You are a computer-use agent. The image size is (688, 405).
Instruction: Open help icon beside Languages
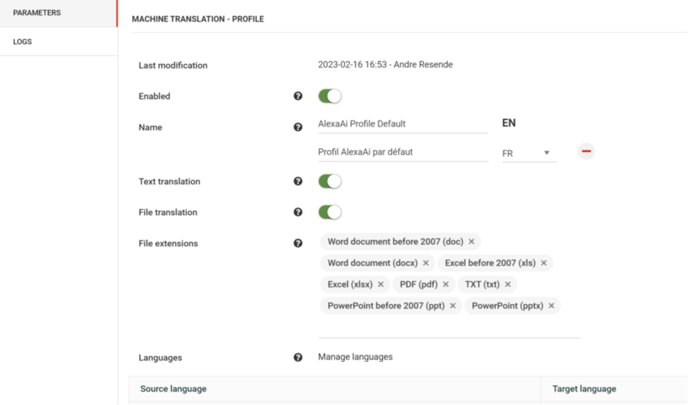tap(298, 358)
